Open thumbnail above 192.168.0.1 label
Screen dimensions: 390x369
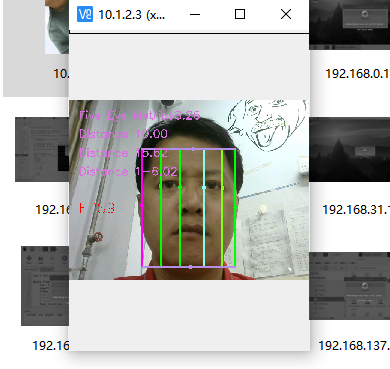[x=350, y=25]
